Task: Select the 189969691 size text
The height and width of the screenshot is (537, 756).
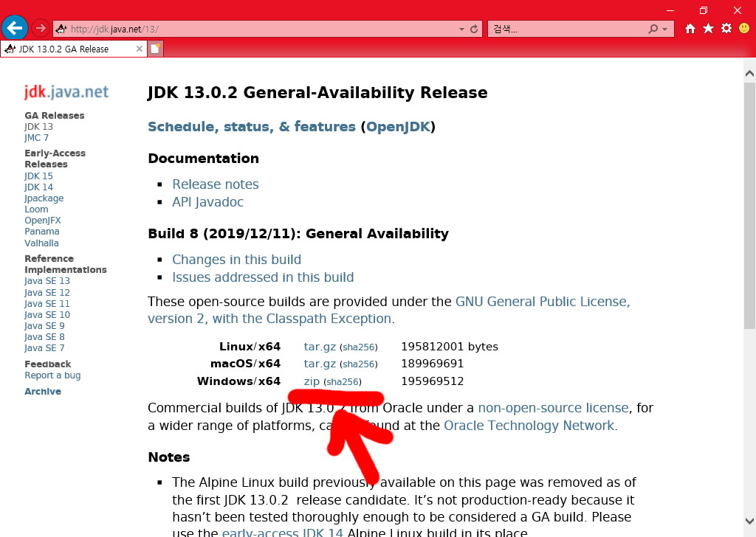Action: [x=432, y=364]
